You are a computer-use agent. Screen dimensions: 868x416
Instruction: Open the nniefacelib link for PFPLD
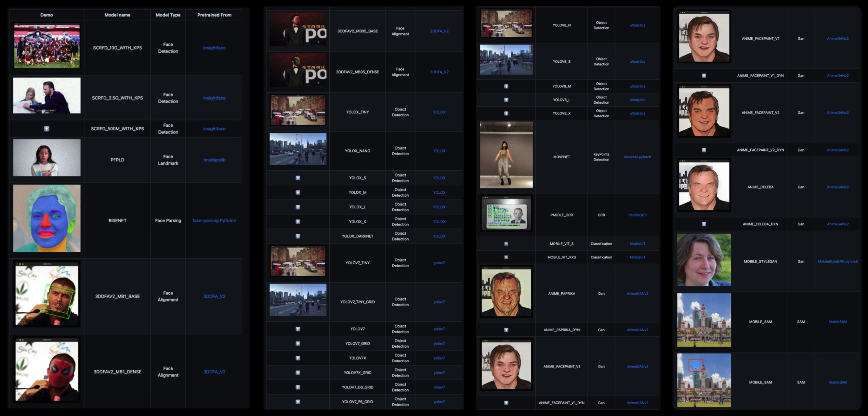pos(214,160)
